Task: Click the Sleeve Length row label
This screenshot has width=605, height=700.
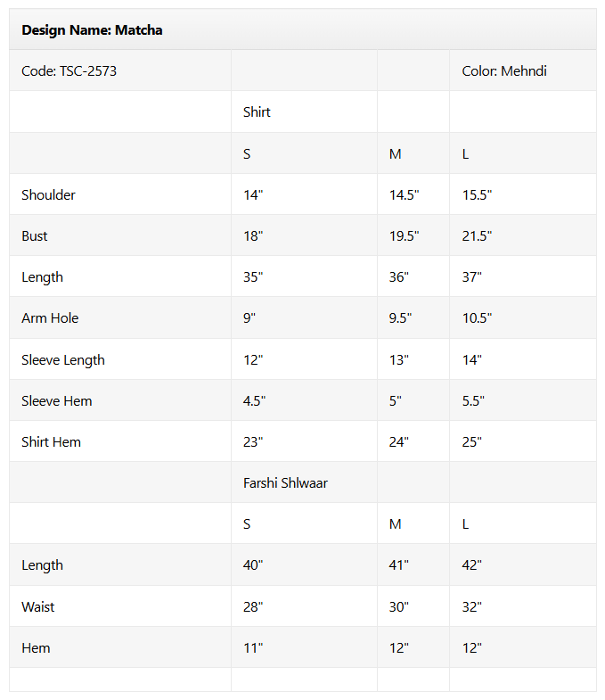Action: tap(63, 360)
